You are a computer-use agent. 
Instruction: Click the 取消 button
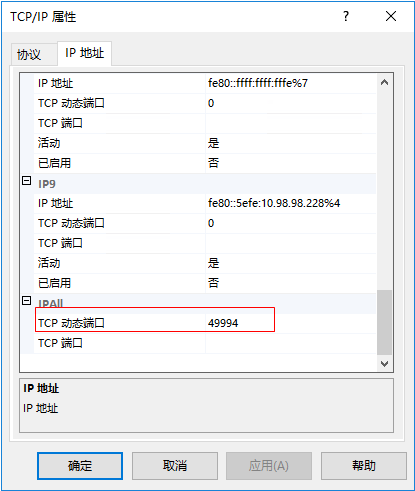[x=175, y=466]
